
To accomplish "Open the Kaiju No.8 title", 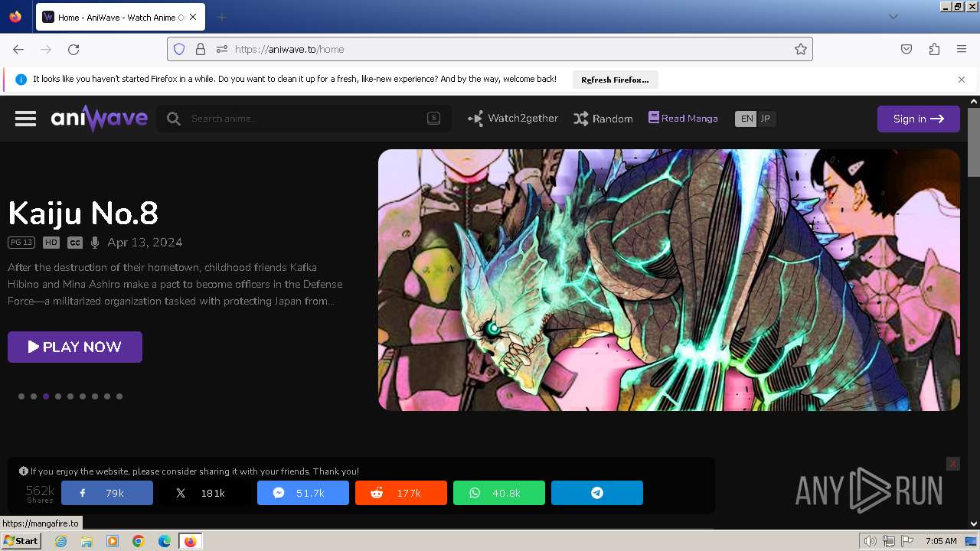I will pos(83,213).
